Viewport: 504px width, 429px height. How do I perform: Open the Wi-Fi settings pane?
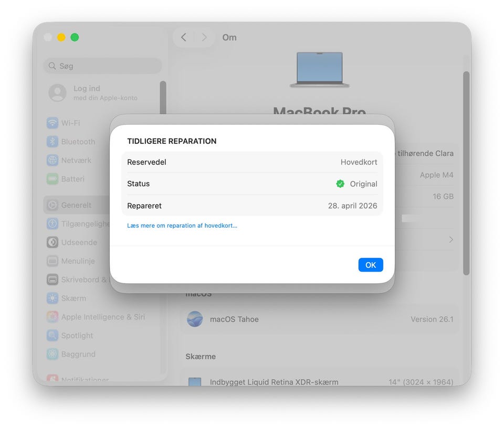(x=70, y=123)
